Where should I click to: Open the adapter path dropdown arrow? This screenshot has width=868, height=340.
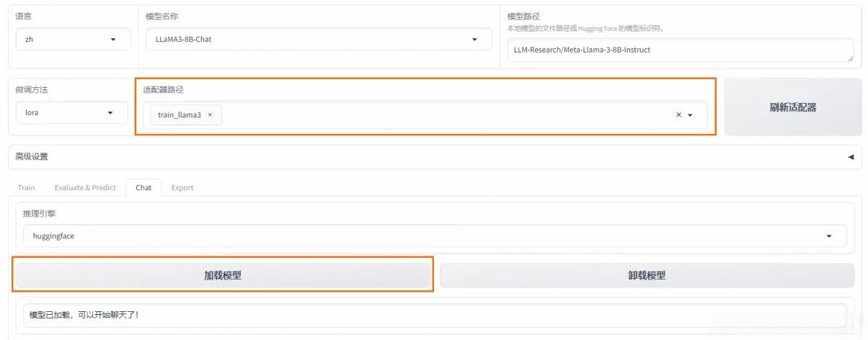(x=690, y=115)
